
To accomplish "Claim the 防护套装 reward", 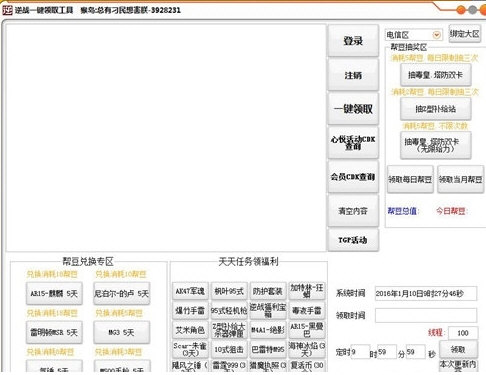I will 268,291.
